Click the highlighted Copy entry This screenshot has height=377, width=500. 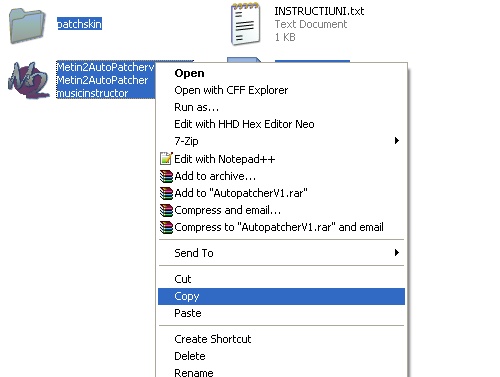coord(281,296)
